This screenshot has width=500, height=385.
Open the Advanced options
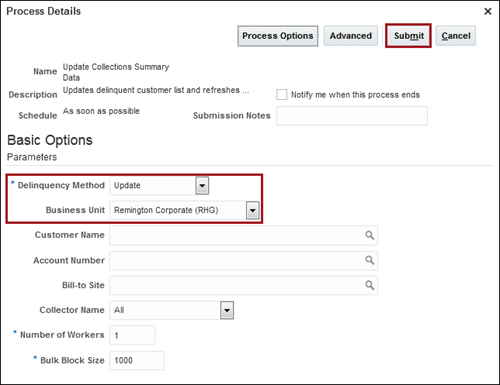point(351,36)
